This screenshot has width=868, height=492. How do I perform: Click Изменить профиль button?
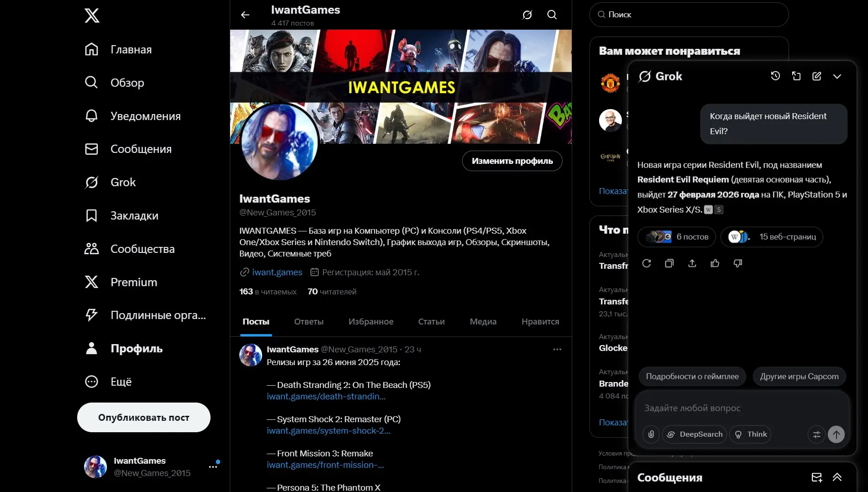pyautogui.click(x=512, y=161)
